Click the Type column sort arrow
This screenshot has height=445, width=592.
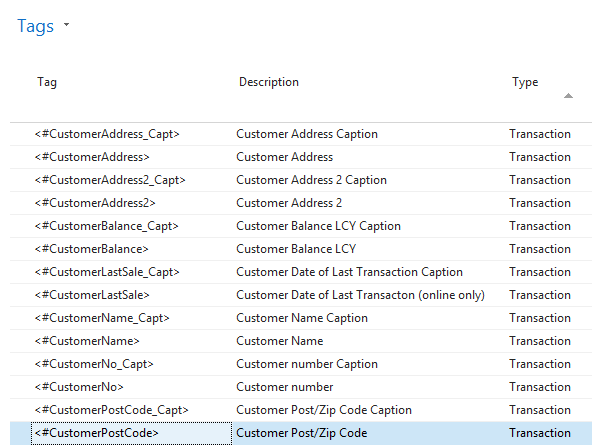568,96
